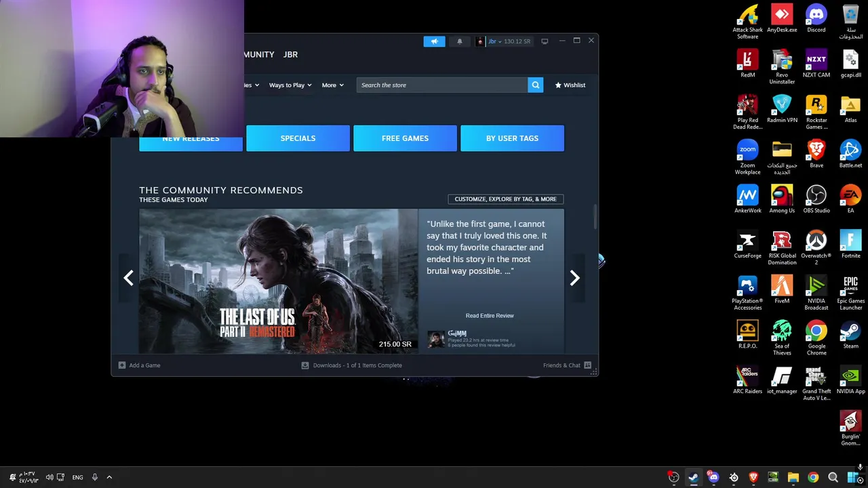Click Customize, Explore by Tag, & More
868x488 pixels.
(505, 199)
